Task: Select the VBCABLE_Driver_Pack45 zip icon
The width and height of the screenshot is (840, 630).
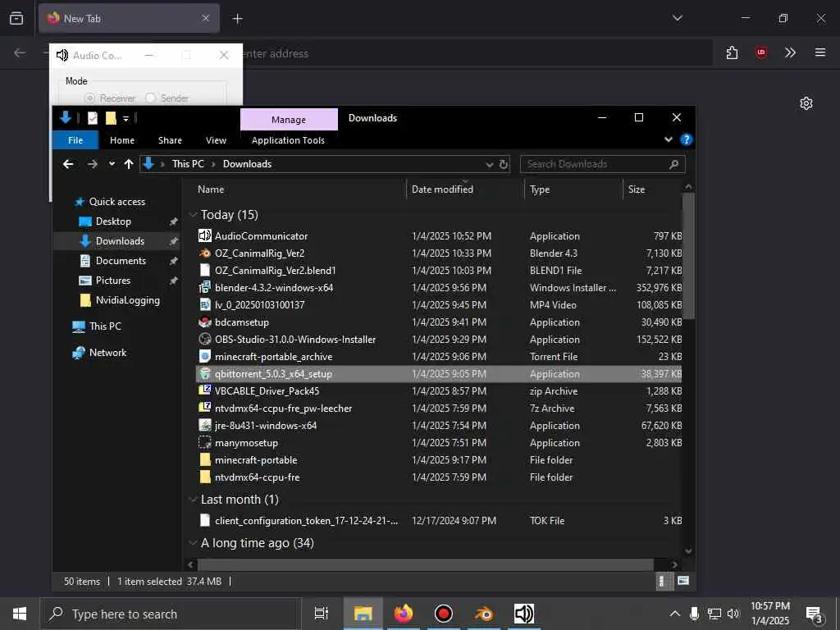Action: tap(204, 390)
